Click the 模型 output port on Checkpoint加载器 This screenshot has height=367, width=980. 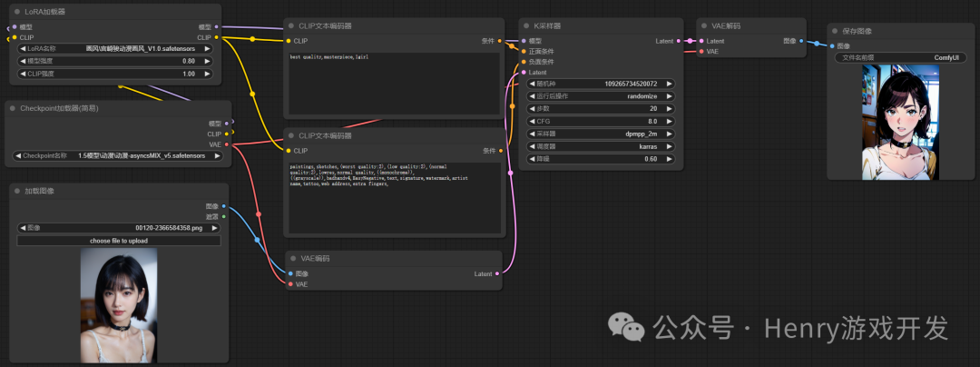coord(226,124)
